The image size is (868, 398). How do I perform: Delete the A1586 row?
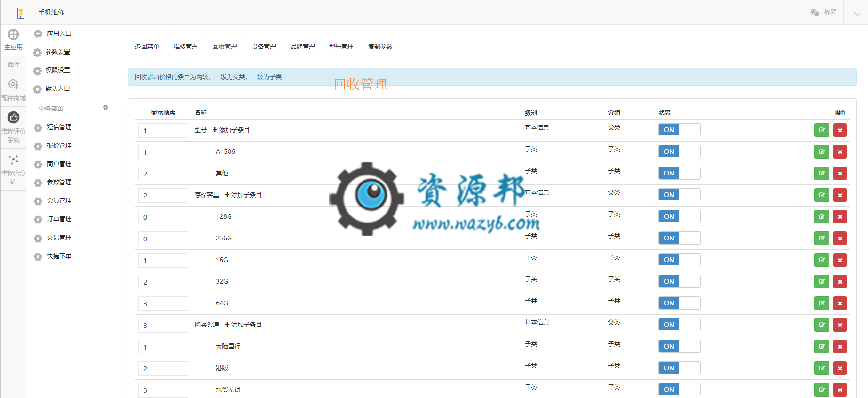(x=840, y=152)
